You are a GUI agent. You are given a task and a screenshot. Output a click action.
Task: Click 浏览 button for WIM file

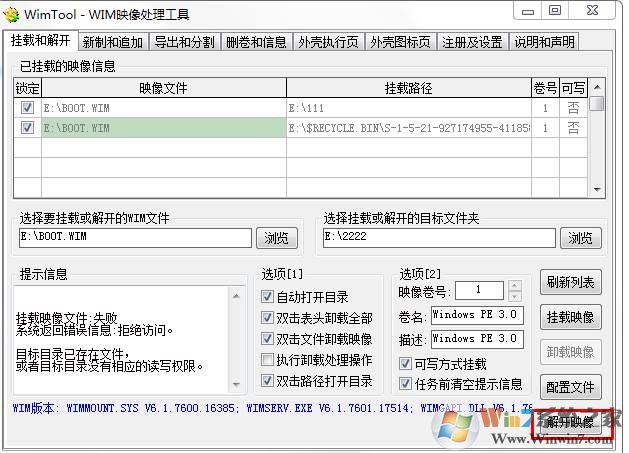coord(276,238)
